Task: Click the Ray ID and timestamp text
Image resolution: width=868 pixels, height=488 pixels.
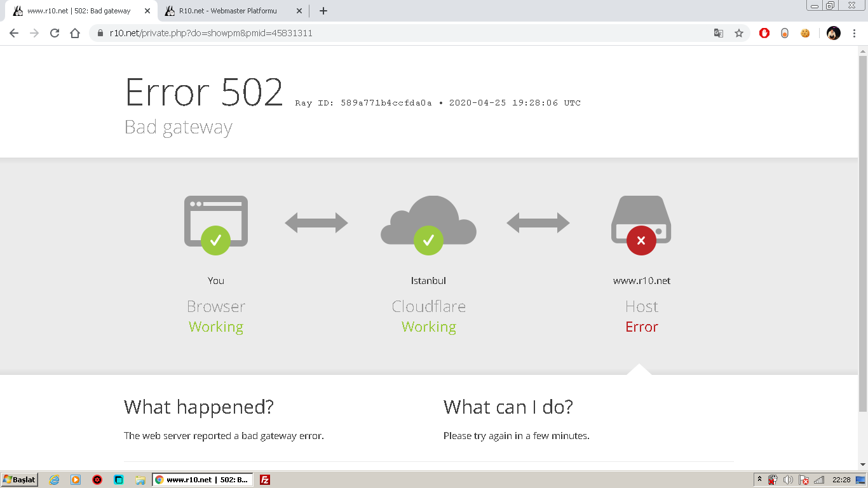Action: pos(438,103)
